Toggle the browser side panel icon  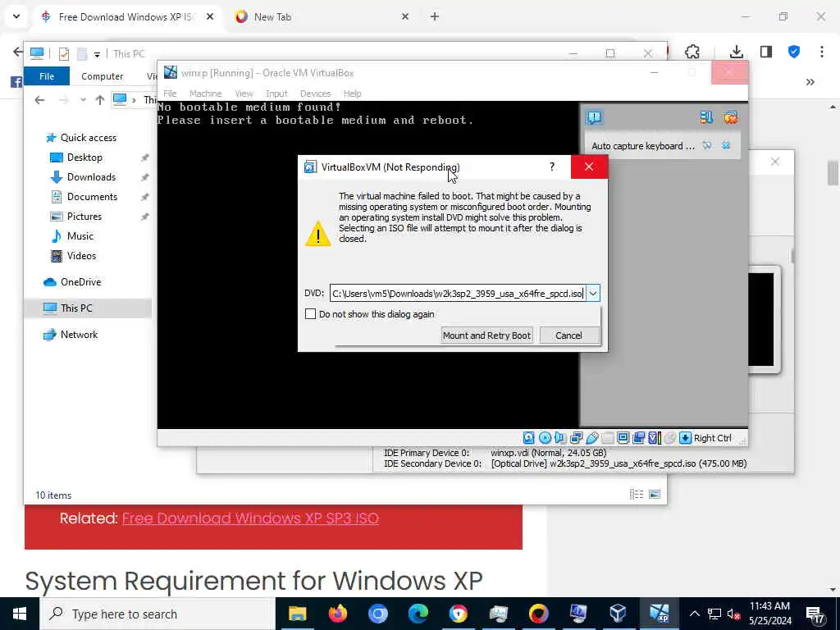click(x=766, y=52)
